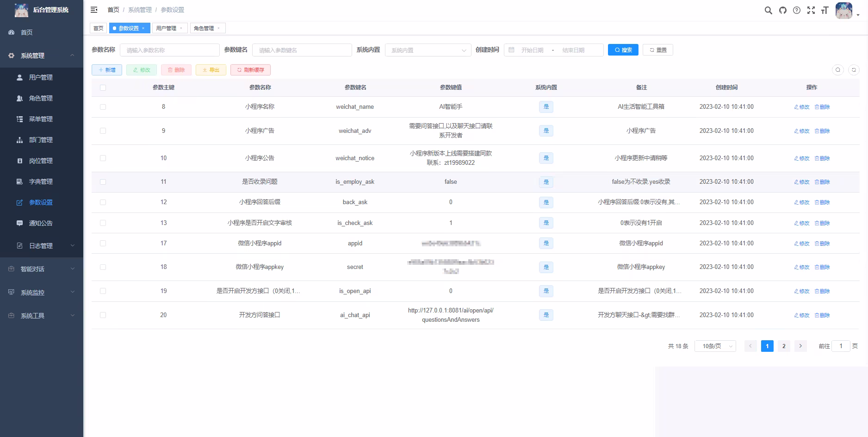Click 删除 for weichat_notice row
Image resolution: width=868 pixels, height=437 pixels.
tap(822, 158)
